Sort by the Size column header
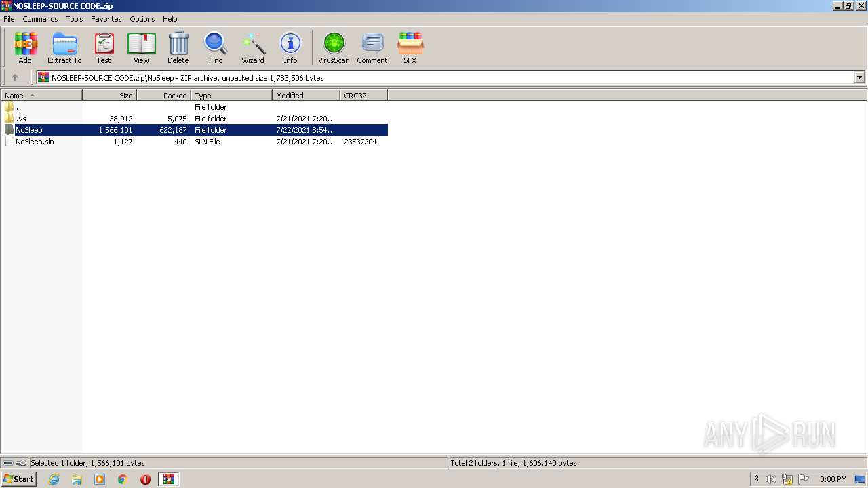The height and width of the screenshot is (488, 868). click(110, 96)
